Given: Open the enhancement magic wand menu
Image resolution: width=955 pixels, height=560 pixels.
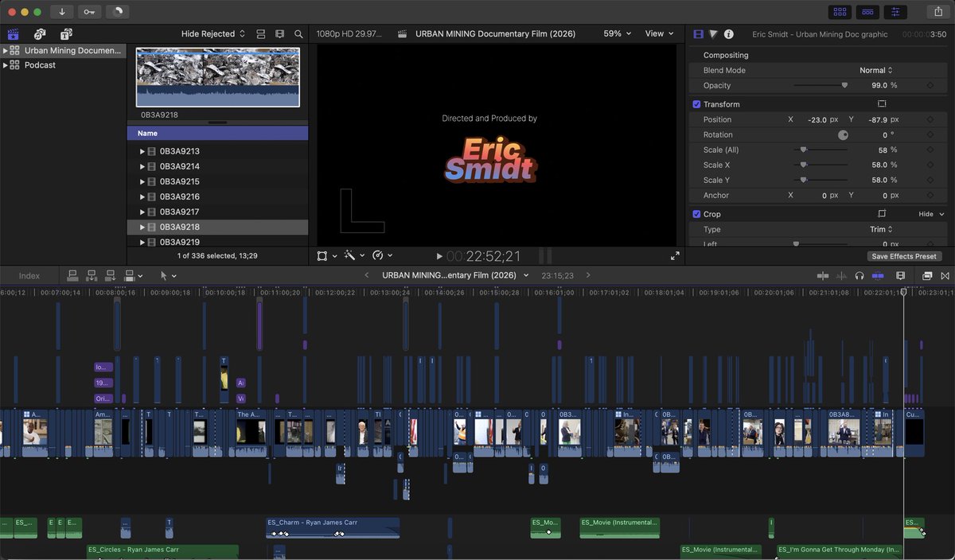Looking at the screenshot, I should pos(354,256).
